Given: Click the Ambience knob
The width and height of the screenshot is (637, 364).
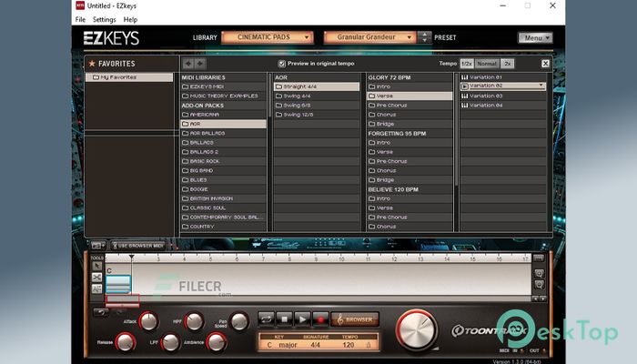Looking at the screenshot, I should point(217,342).
